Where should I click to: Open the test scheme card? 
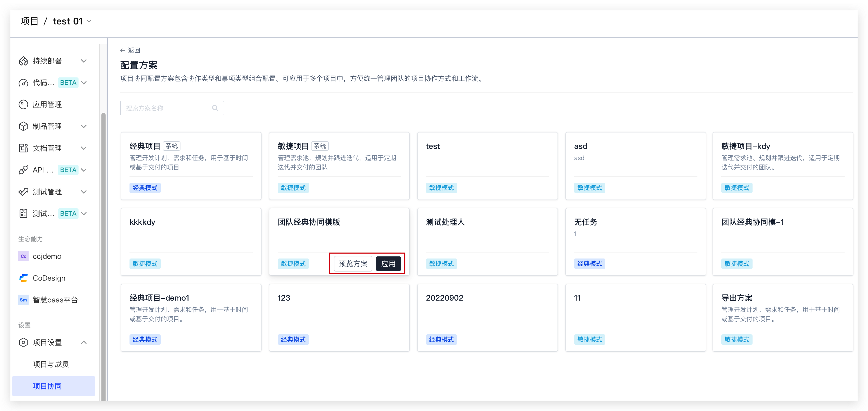pyautogui.click(x=487, y=166)
